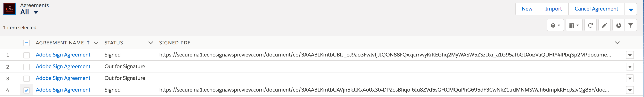This screenshot has width=644, height=97.
Task: Toggle the select-all header checkbox
Action: [27, 43]
